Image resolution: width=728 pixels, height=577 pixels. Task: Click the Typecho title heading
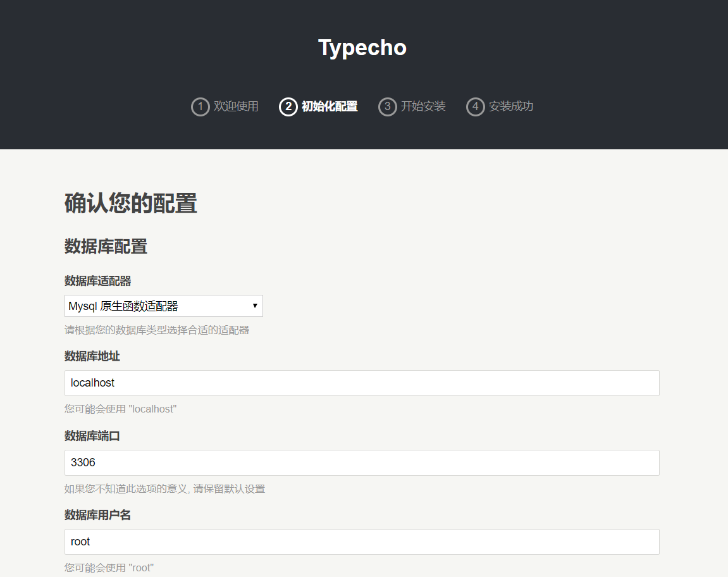point(362,47)
